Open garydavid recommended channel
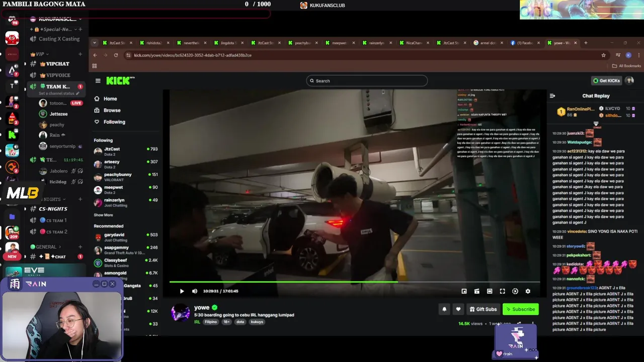 point(126,237)
